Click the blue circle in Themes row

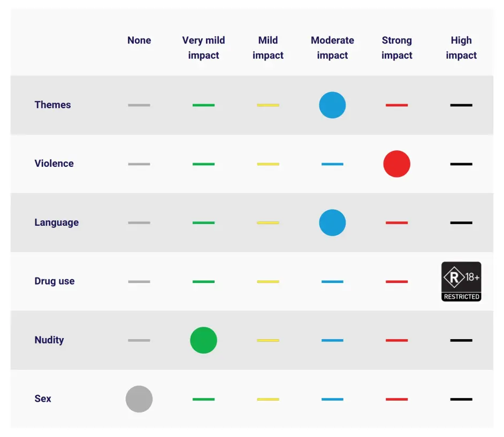pos(332,105)
